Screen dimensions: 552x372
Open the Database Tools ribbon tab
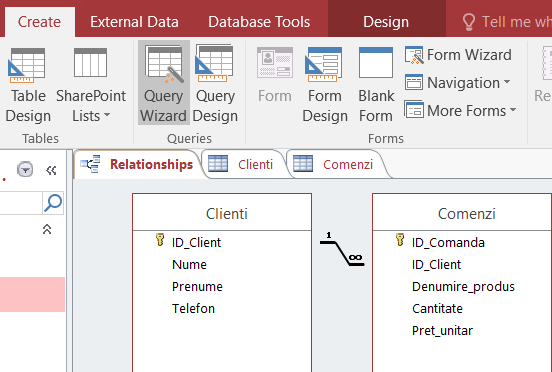coord(259,22)
